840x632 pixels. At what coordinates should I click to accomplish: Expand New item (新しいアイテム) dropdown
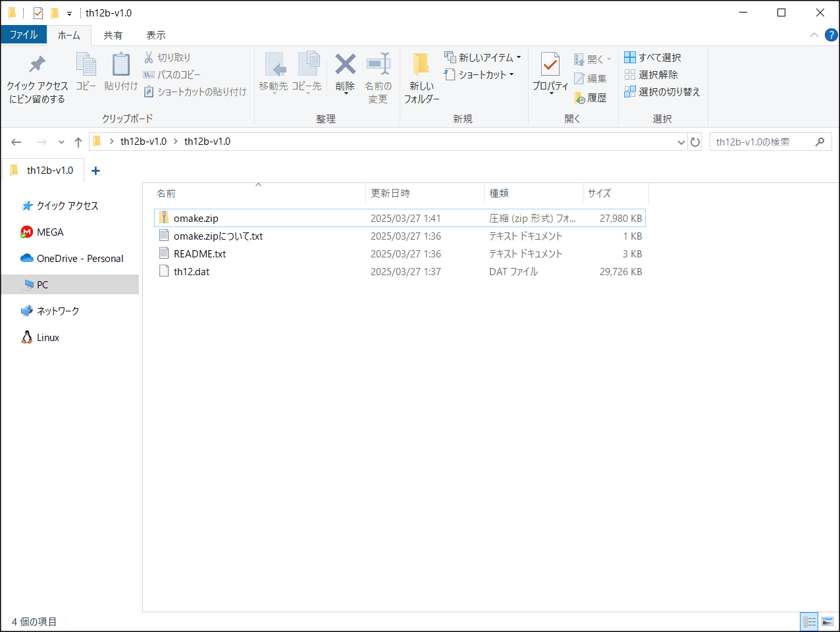[518, 57]
